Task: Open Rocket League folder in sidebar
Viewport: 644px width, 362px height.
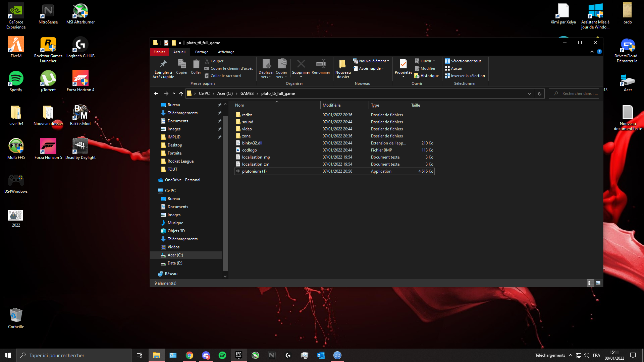Action: (x=180, y=161)
